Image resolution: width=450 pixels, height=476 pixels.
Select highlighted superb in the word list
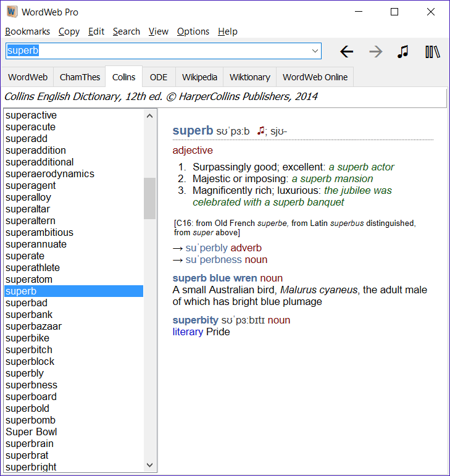tap(73, 291)
